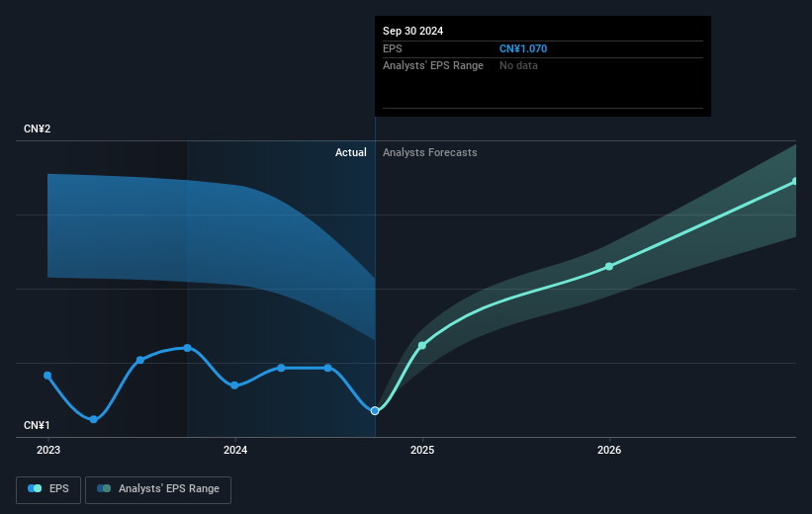Screen dimensions: 812x514
Task: Select the EPS data point at 2023 start
Action: pyautogui.click(x=47, y=376)
